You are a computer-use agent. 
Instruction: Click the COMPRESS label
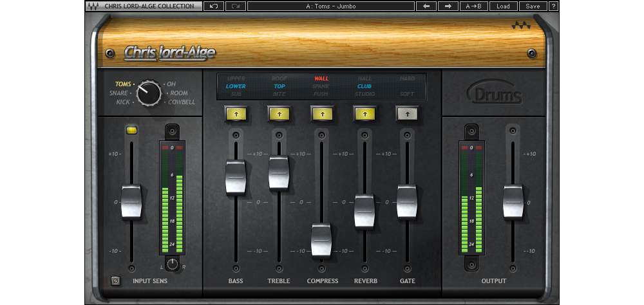[323, 281]
